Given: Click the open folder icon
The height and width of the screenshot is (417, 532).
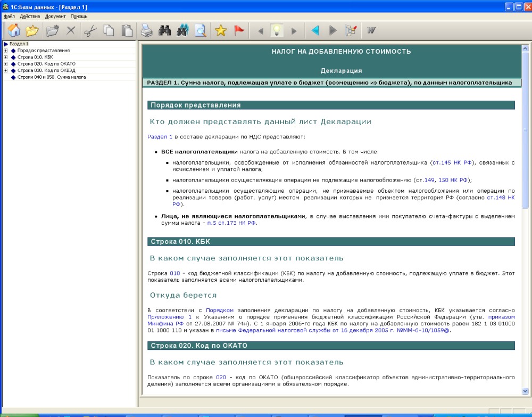Looking at the screenshot, I should pyautogui.click(x=32, y=31).
